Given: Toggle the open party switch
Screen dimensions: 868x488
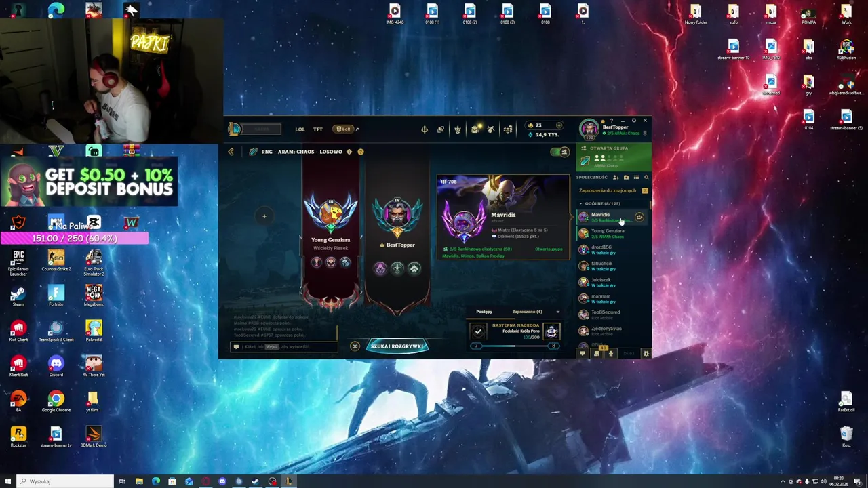Looking at the screenshot, I should click(560, 152).
